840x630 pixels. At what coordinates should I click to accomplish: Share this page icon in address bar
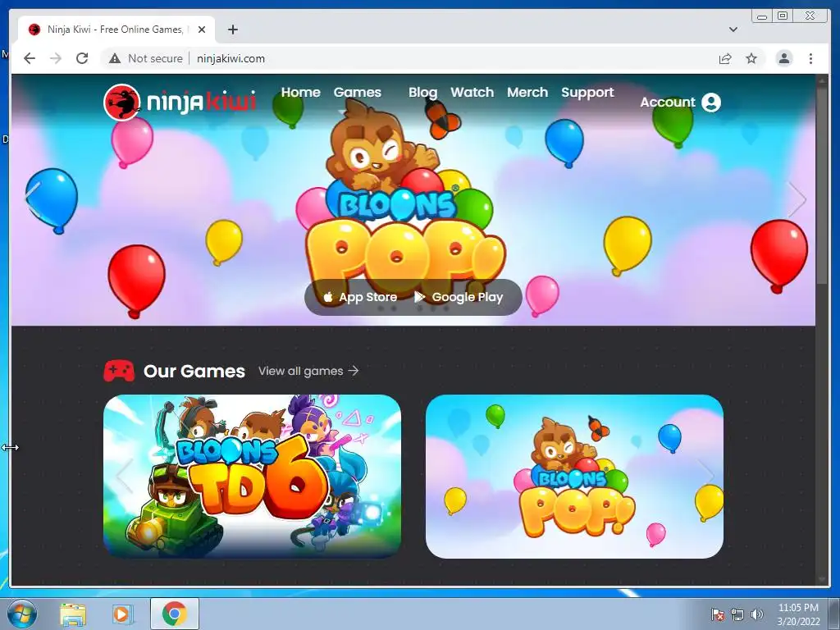[x=725, y=58]
